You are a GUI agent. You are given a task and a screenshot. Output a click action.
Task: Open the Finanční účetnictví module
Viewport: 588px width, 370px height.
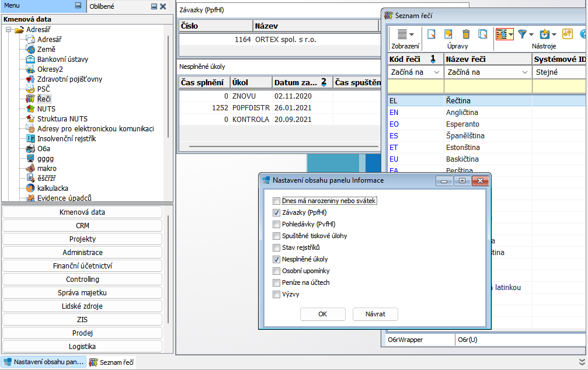82,266
